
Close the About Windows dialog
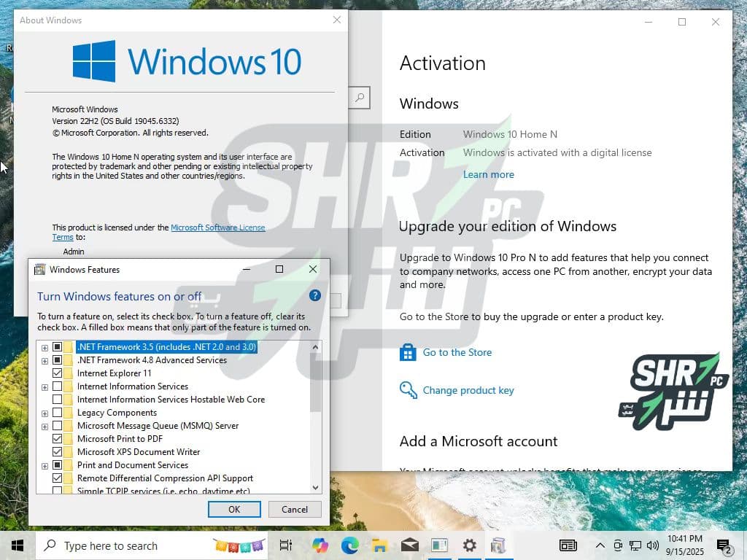click(337, 20)
